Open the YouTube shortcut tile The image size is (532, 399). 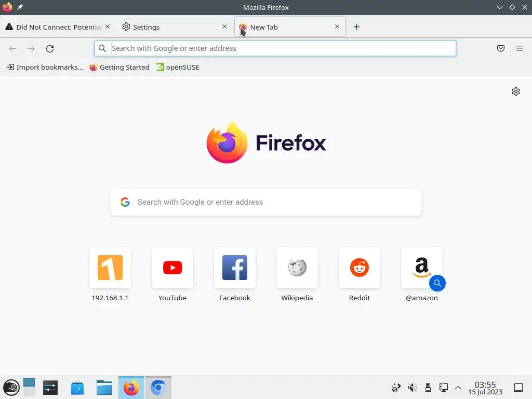click(x=172, y=275)
